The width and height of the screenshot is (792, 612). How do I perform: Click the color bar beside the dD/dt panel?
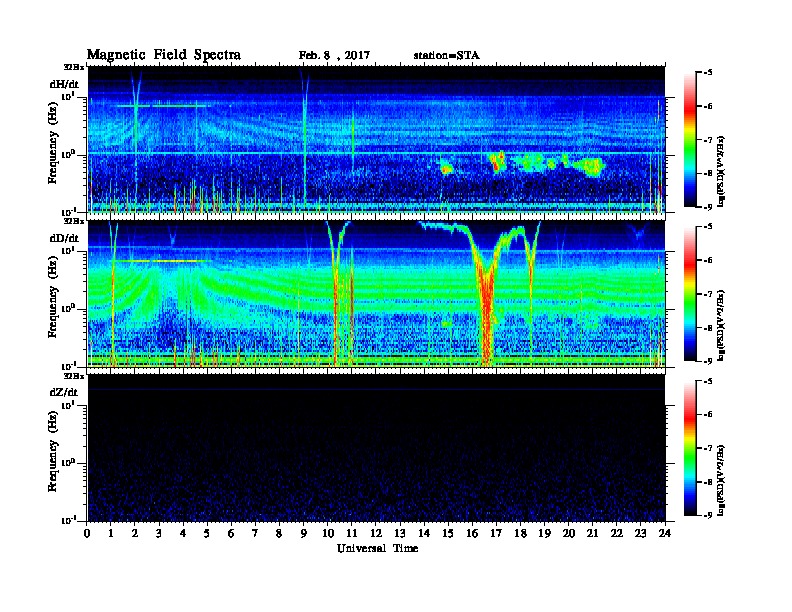coord(690,294)
